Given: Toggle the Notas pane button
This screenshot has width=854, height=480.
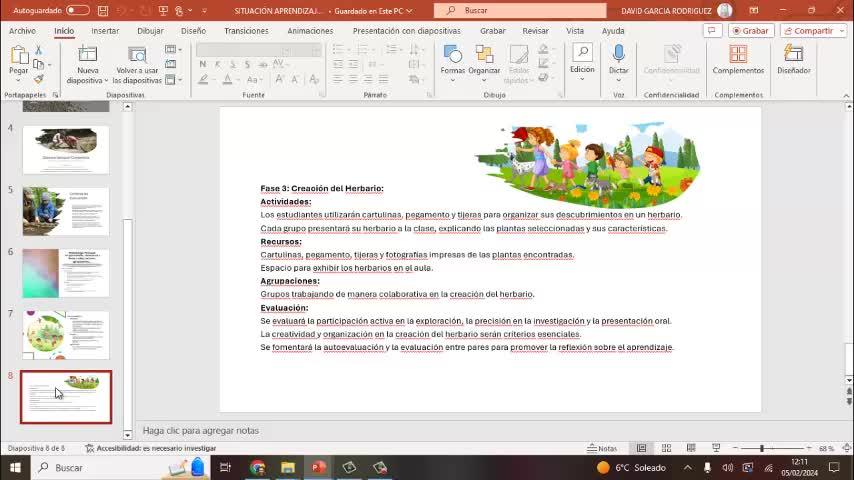Looking at the screenshot, I should pos(602,448).
